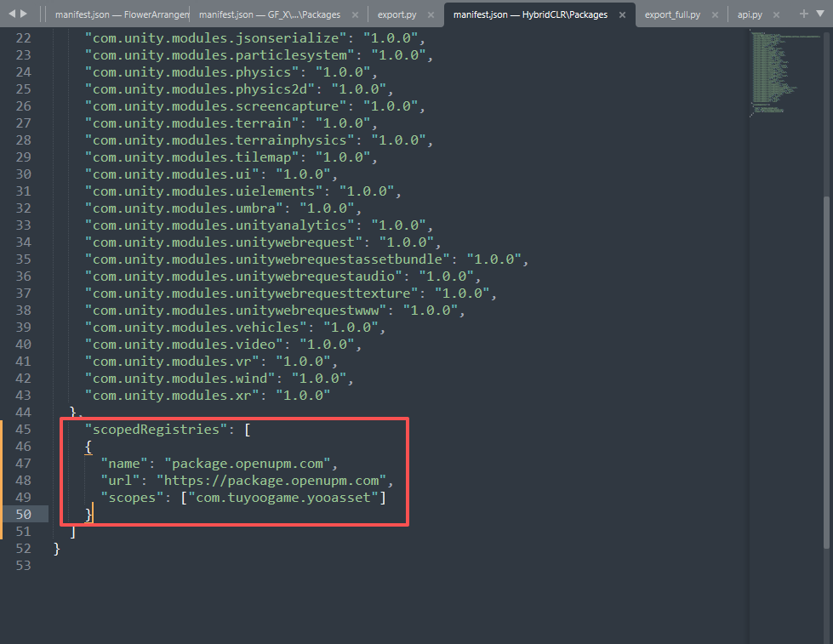Viewport: 833px width, 644px height.
Task: Open a new tab with plus icon
Action: tap(804, 14)
